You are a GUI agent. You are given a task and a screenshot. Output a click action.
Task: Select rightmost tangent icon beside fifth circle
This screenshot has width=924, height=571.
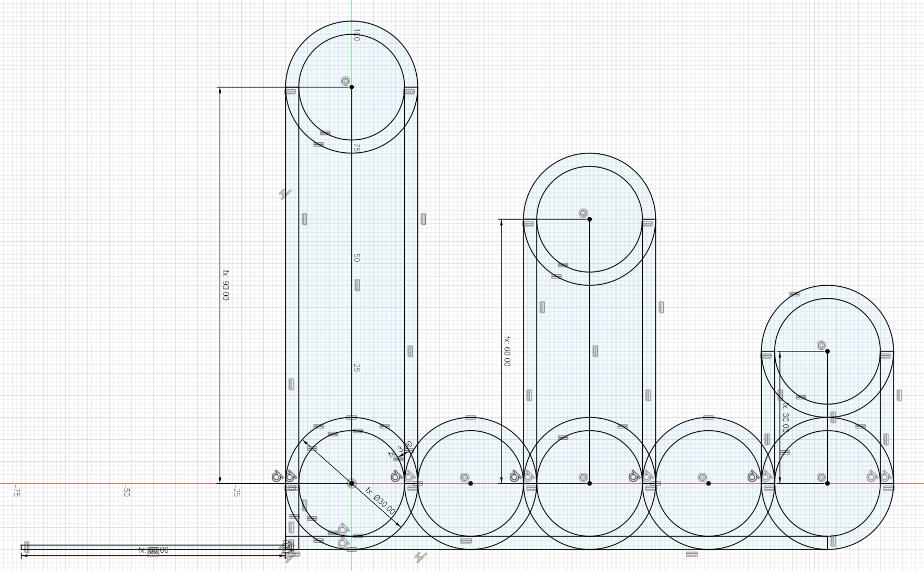click(x=886, y=477)
